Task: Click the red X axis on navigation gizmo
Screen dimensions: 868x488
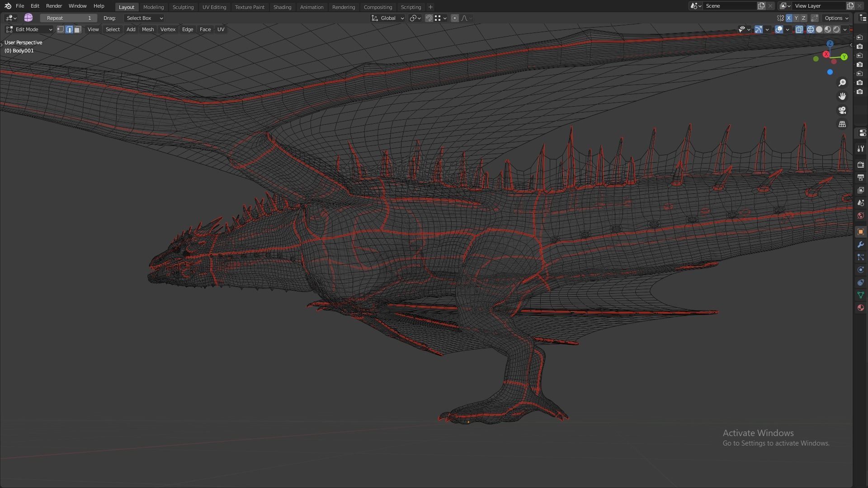Action: [x=826, y=54]
